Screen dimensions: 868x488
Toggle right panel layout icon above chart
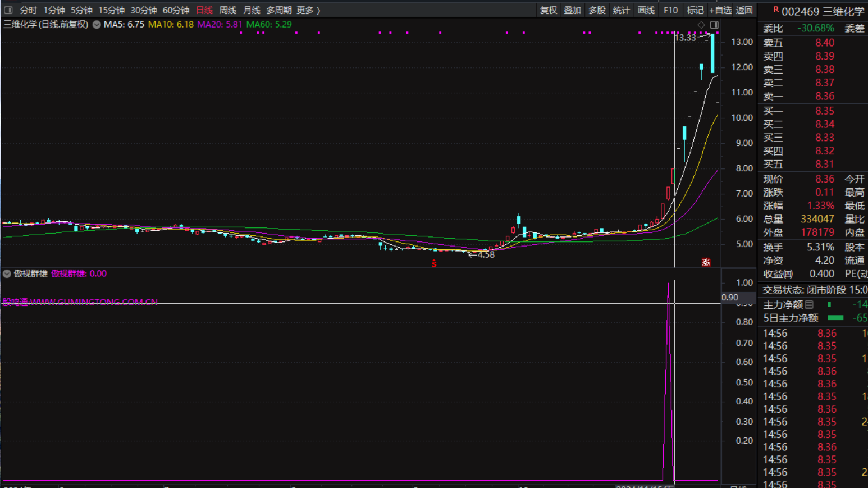714,25
